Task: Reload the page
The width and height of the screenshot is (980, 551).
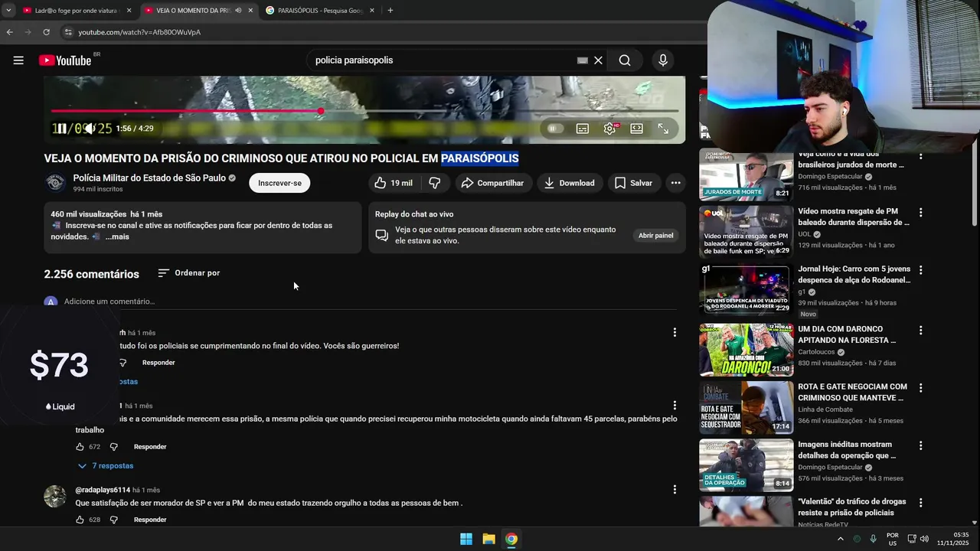Action: [x=46, y=32]
